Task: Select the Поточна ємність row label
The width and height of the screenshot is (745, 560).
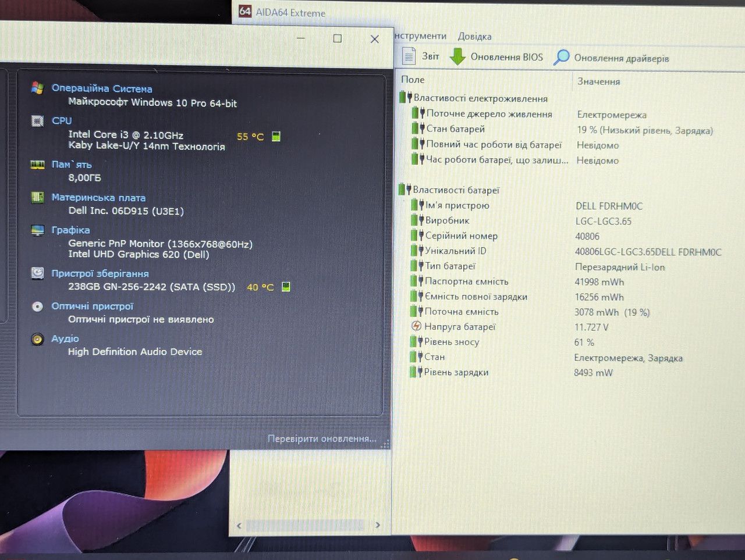Action: (x=462, y=312)
